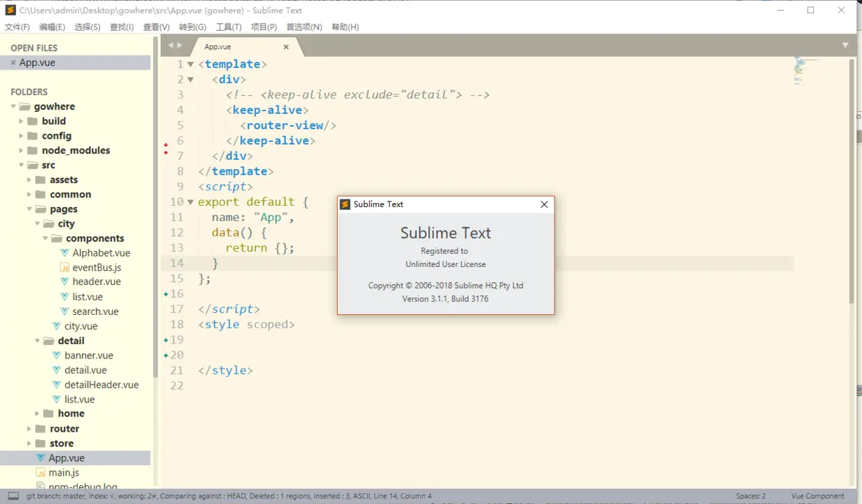
Task: Close the App.vue tab
Action: 286,47
